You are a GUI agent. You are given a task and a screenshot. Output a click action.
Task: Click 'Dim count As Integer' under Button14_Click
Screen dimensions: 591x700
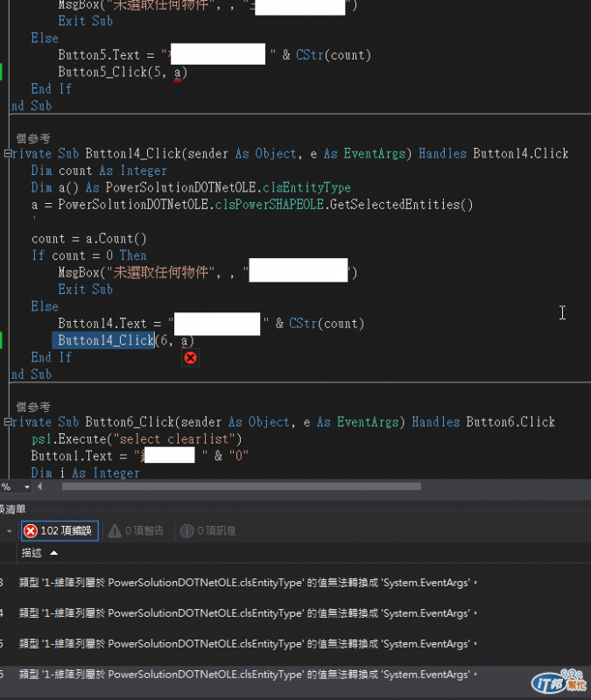99,171
